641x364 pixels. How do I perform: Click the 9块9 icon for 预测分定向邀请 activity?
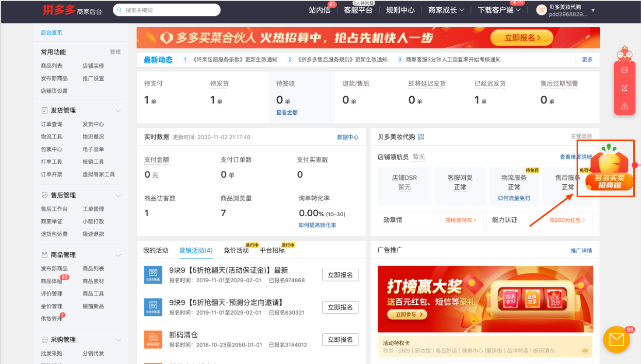[153, 307]
